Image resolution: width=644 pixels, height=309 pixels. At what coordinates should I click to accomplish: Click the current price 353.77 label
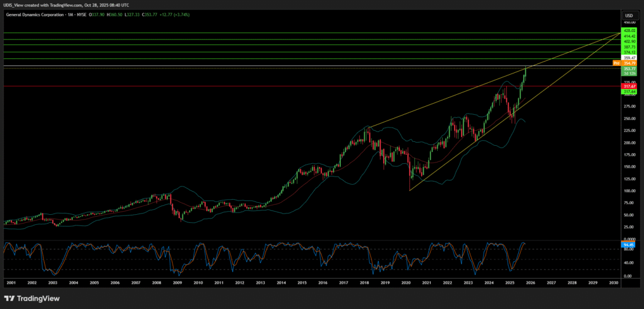click(630, 69)
